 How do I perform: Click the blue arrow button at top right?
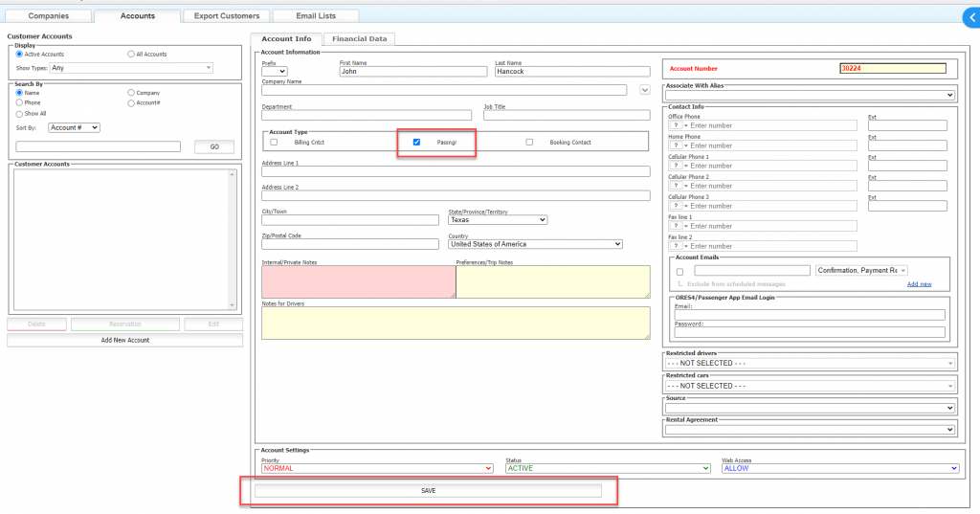(x=970, y=16)
